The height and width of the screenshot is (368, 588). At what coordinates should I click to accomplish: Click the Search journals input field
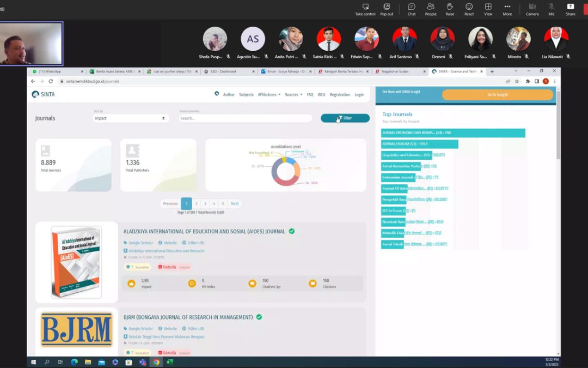click(x=245, y=118)
